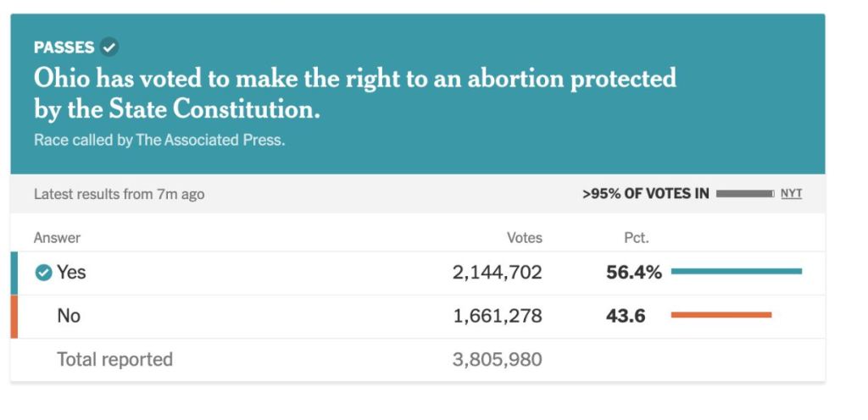
Task: Click the gray votes-in progress bar
Action: coord(744,194)
